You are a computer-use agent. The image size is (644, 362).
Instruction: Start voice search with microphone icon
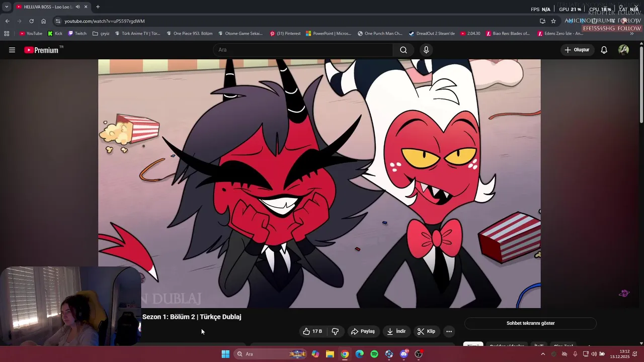click(426, 50)
